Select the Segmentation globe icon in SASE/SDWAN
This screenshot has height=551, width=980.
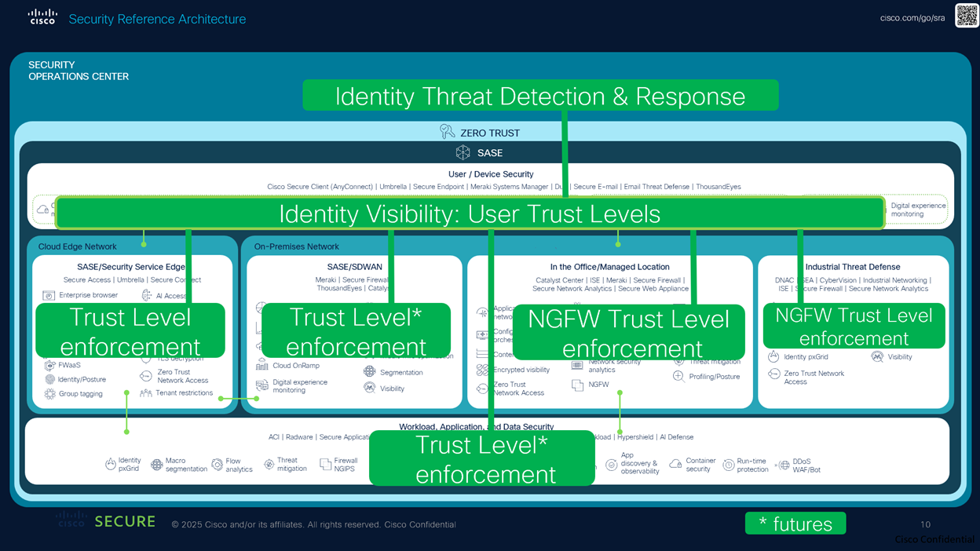pyautogui.click(x=369, y=371)
